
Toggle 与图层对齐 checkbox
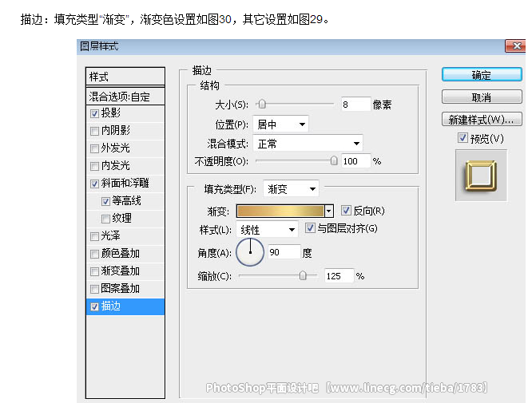[311, 229]
